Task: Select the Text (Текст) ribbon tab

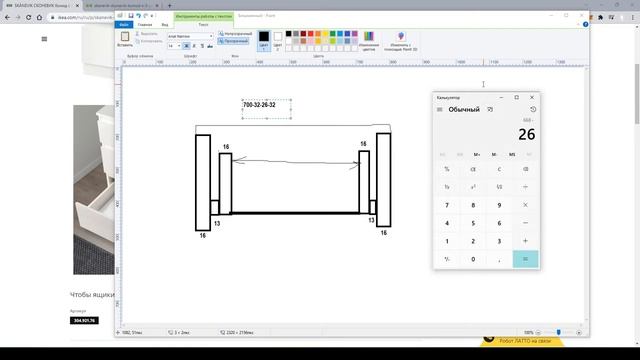Action: click(203, 25)
